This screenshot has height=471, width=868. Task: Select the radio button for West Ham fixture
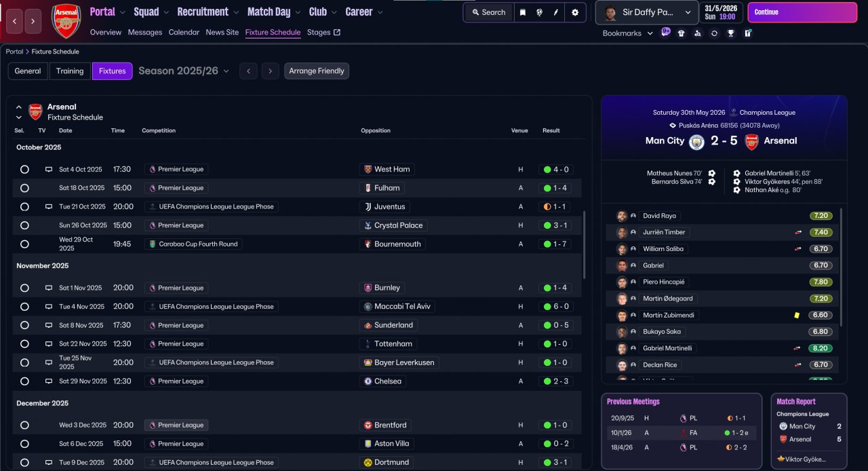click(x=24, y=170)
